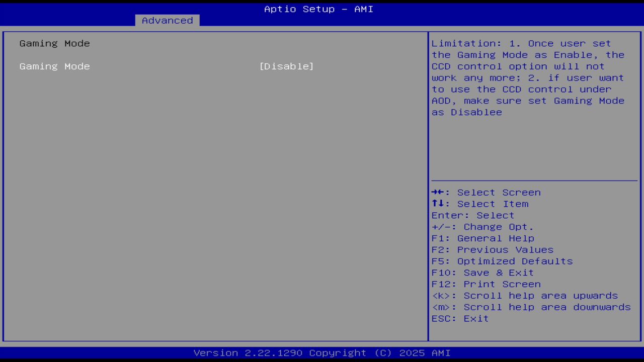Click the +/-: Change Opt. hint
Viewport: 644px width, 362px height.
pos(482,227)
